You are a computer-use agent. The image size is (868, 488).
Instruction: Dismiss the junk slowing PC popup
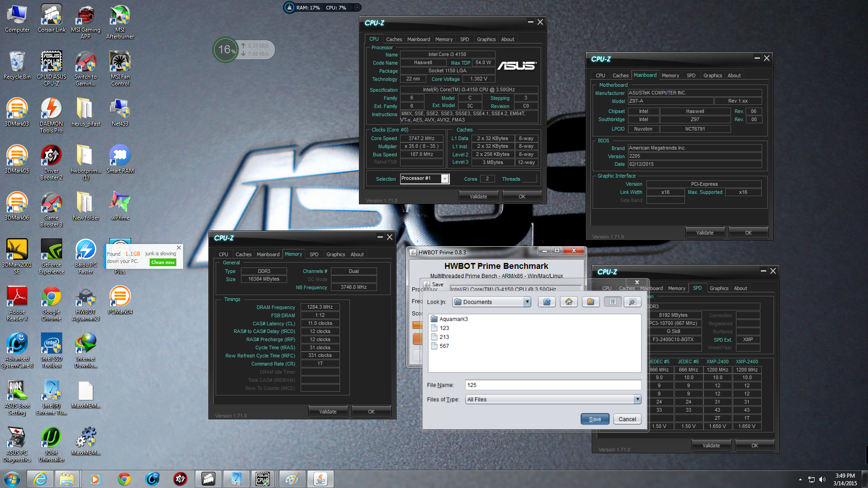tap(179, 248)
